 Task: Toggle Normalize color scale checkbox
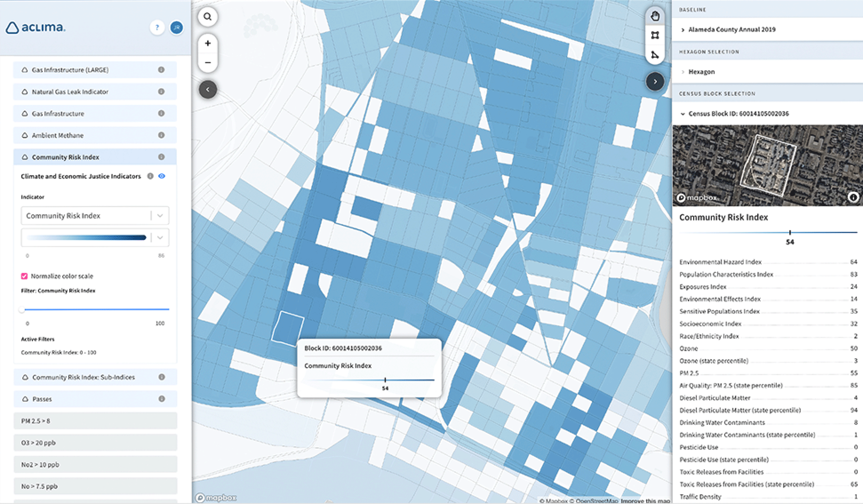point(24,276)
